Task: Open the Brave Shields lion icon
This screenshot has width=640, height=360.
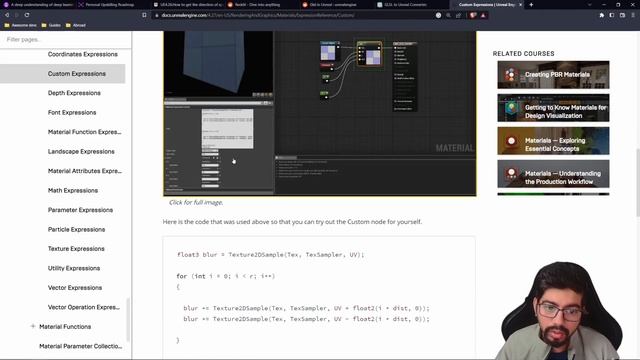Action: pos(473,15)
